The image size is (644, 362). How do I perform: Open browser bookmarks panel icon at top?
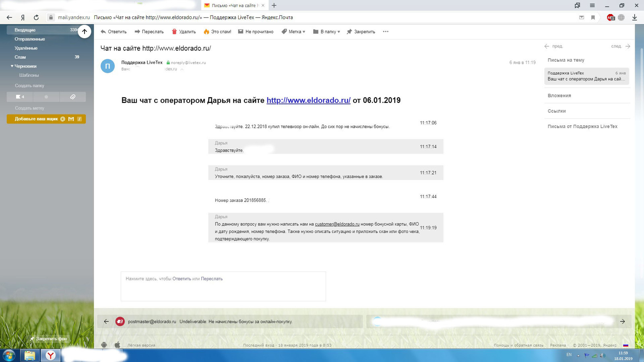pyautogui.click(x=577, y=5)
